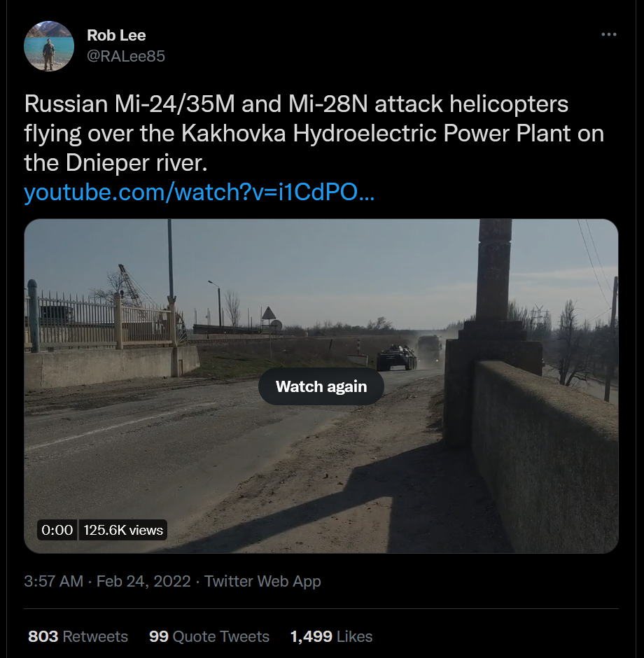Open the three-dot more options menu
The width and height of the screenshot is (644, 658).
(609, 35)
